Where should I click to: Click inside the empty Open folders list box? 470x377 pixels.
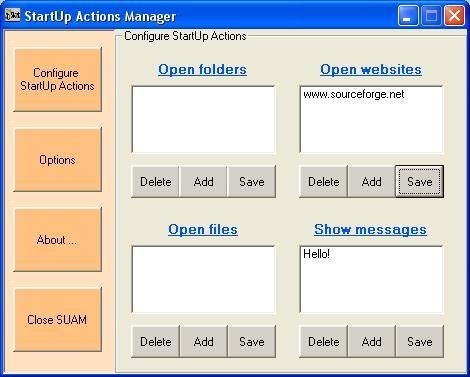204,120
